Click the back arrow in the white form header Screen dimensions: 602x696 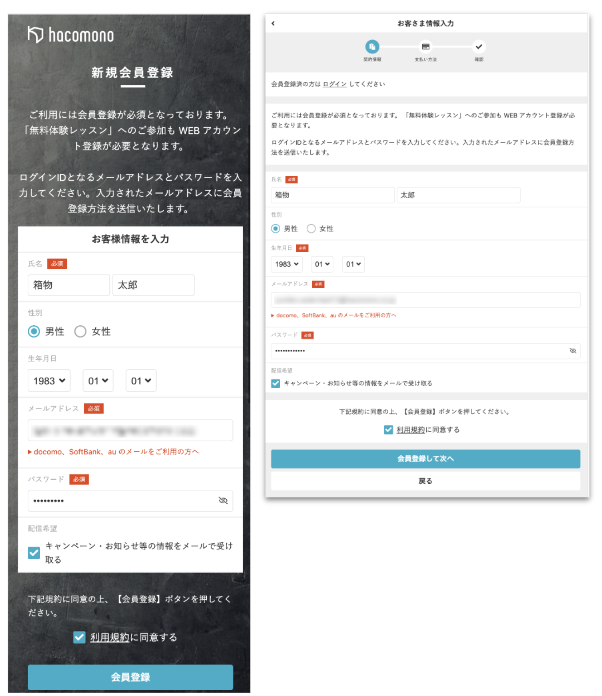[x=273, y=23]
